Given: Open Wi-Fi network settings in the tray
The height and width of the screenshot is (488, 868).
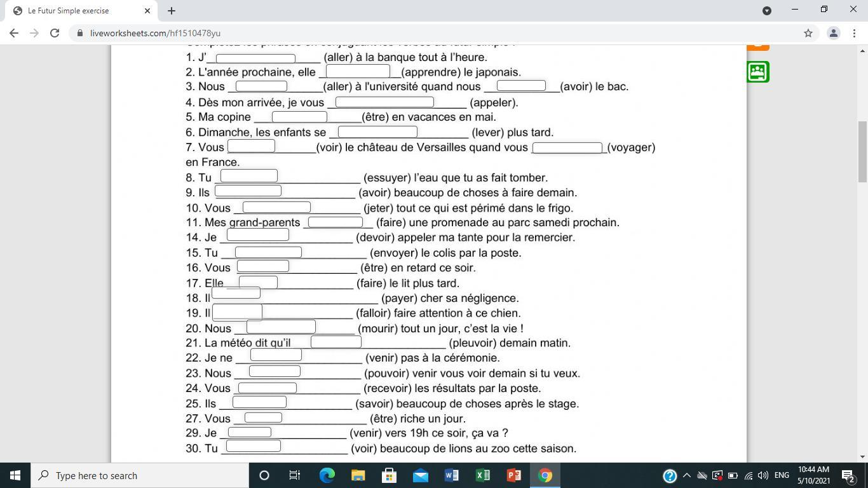Looking at the screenshot, I should click(x=748, y=475).
